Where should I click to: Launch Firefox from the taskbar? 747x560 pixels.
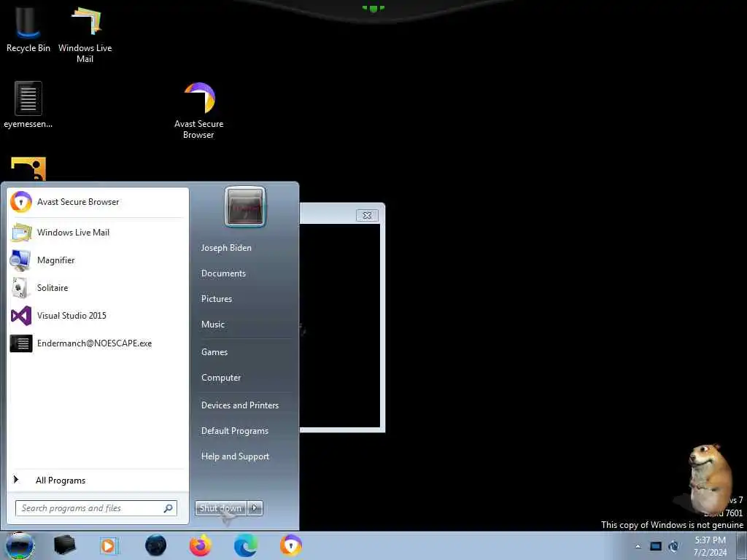pos(201,545)
